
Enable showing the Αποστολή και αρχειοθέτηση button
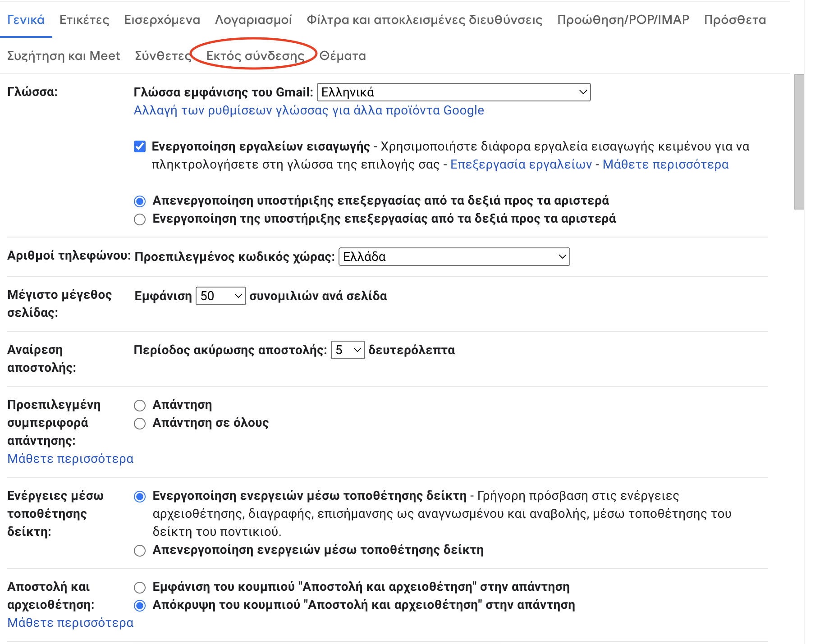tap(140, 587)
